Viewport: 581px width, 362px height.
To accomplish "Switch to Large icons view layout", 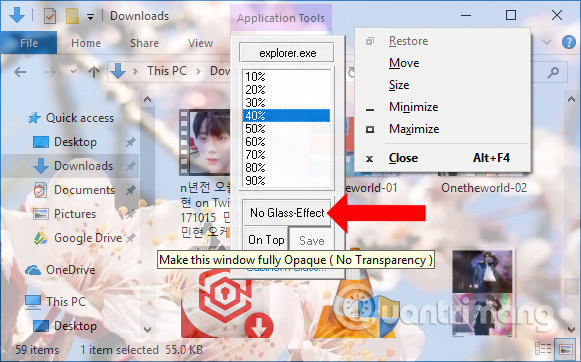I will tap(566, 349).
